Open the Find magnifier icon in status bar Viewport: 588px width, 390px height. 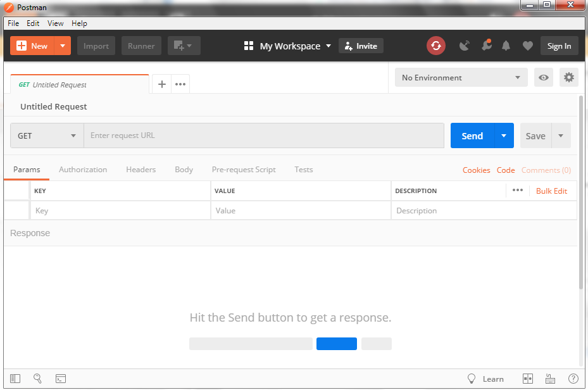click(x=37, y=379)
